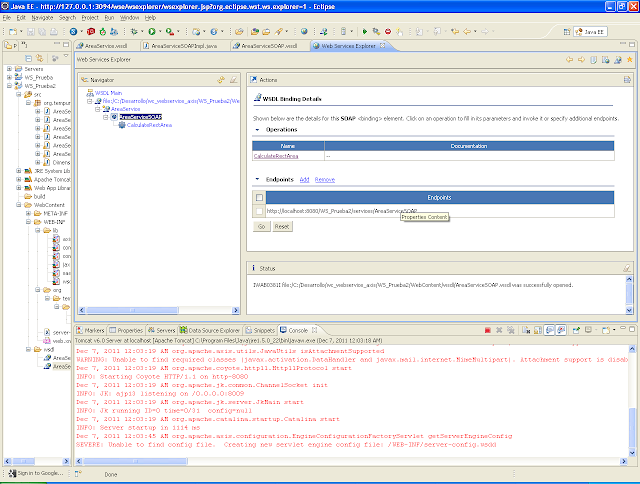Viewport: 640px width, 484px height.
Task: Check the localhost:8080 endpoint row checkbox
Action: tap(259, 211)
